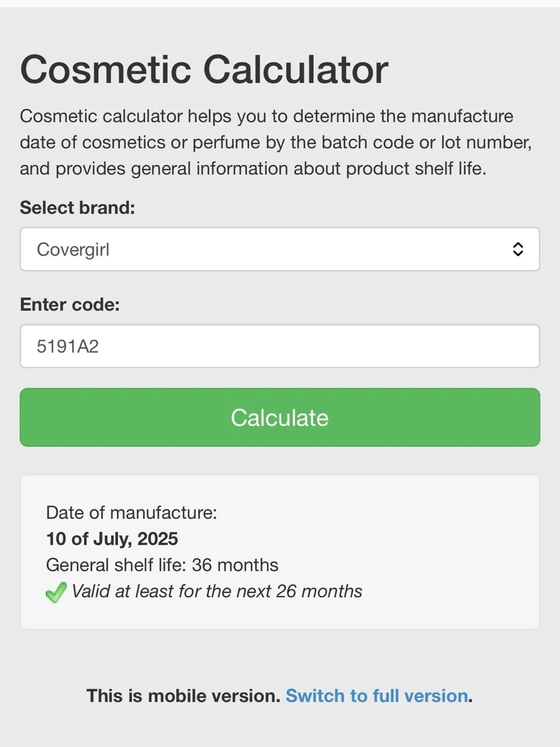Click the General shelf life: 36 months text
Image resolution: width=560 pixels, height=747 pixels.
[x=162, y=565]
